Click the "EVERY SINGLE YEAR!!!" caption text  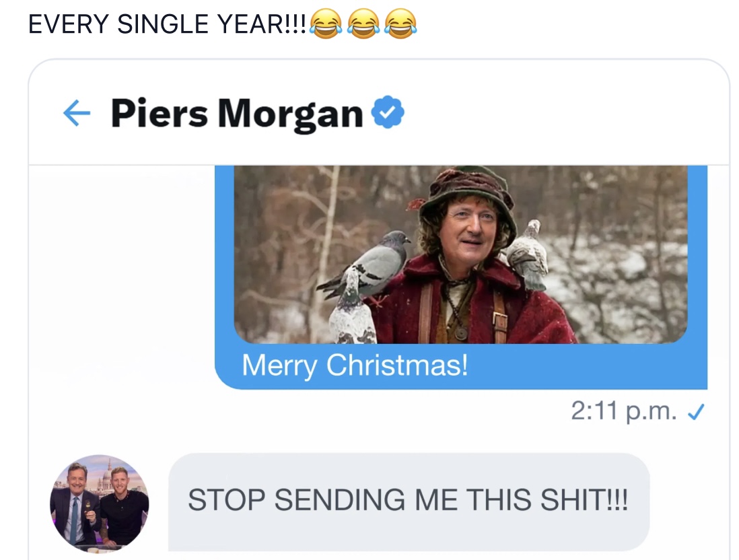(167, 25)
